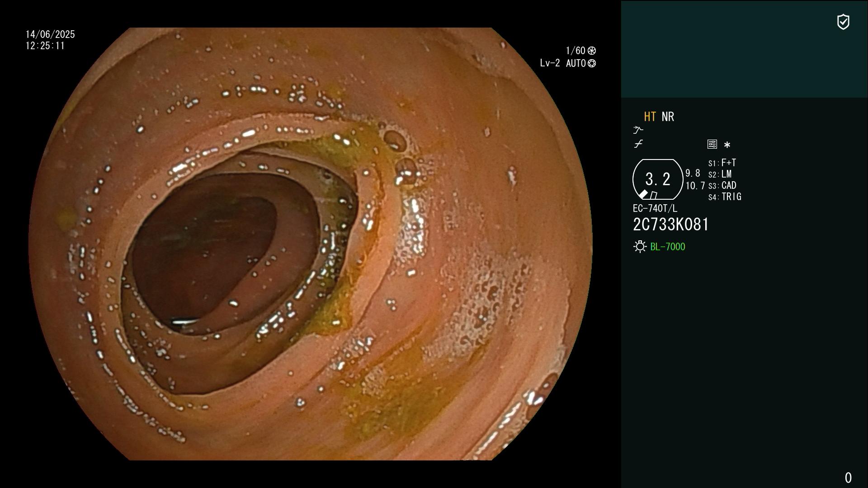
Task: Click the asterisk indicator icon
Action: [727, 145]
